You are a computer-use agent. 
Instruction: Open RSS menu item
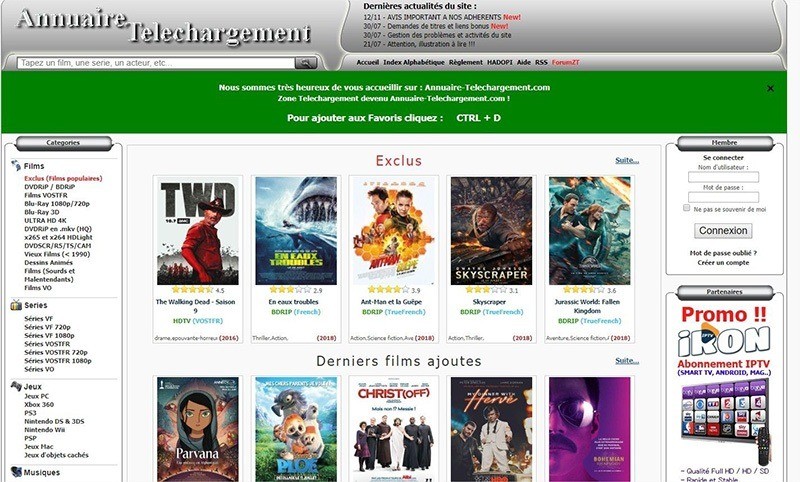tap(541, 62)
